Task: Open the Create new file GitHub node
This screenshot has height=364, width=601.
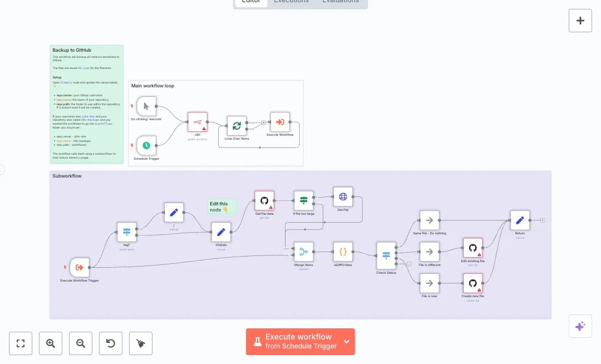Action: [x=472, y=283]
